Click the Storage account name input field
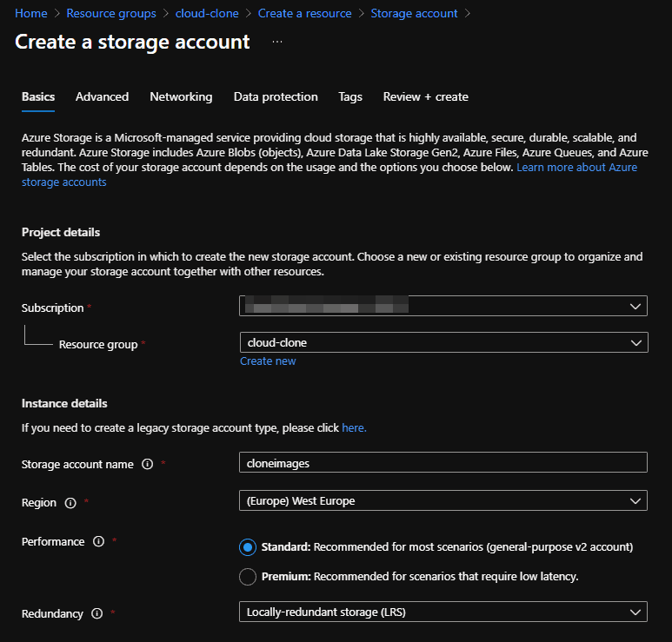 pyautogui.click(x=443, y=463)
